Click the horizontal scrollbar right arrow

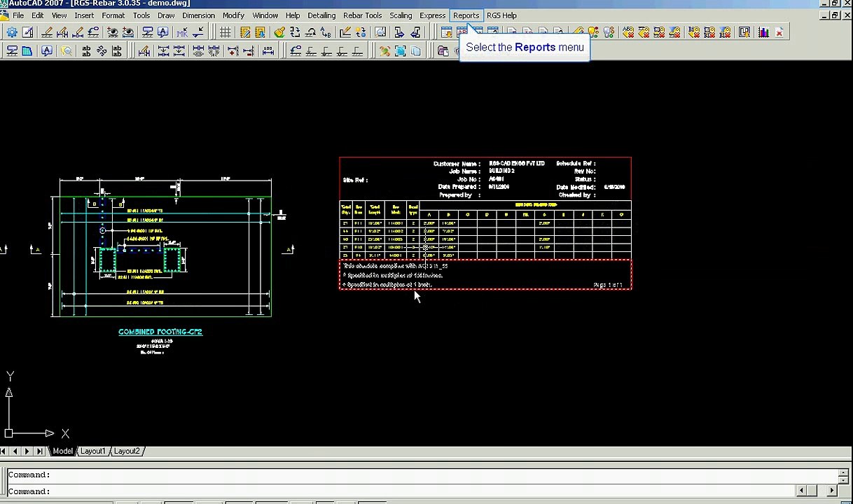833,491
